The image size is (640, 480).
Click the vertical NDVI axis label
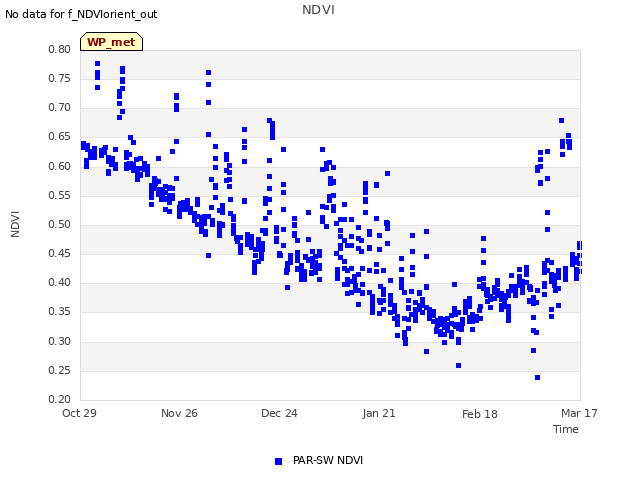pos(15,224)
